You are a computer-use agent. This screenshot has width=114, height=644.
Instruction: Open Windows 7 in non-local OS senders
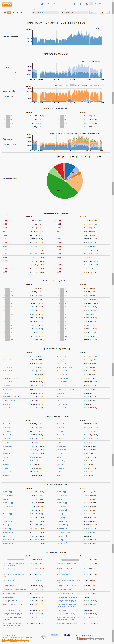coord(6,424)
